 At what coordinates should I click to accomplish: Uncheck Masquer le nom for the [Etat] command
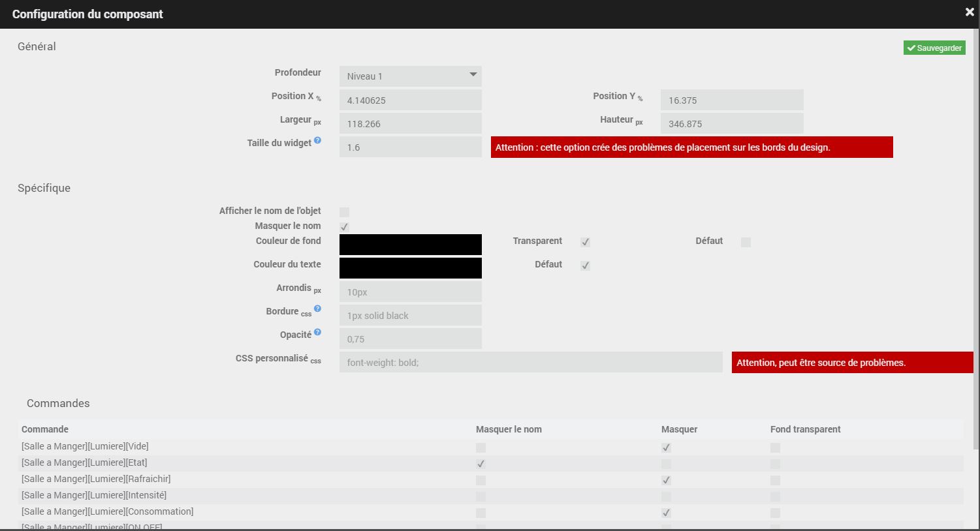(x=481, y=464)
